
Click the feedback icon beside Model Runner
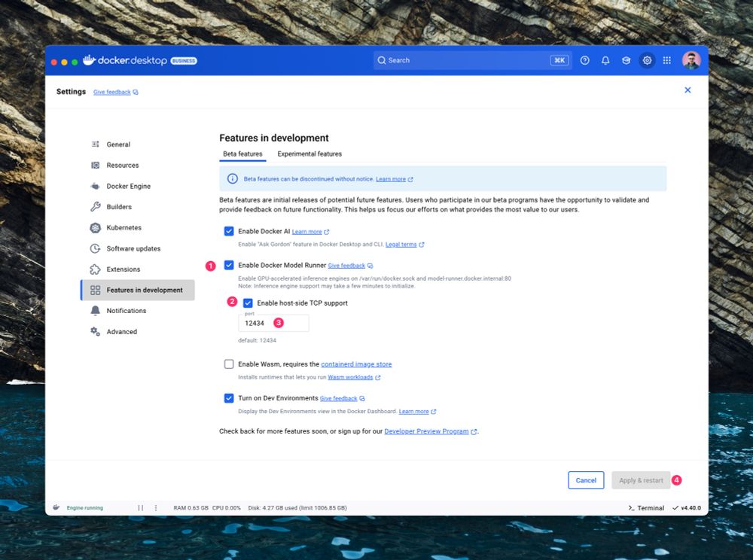coord(370,266)
